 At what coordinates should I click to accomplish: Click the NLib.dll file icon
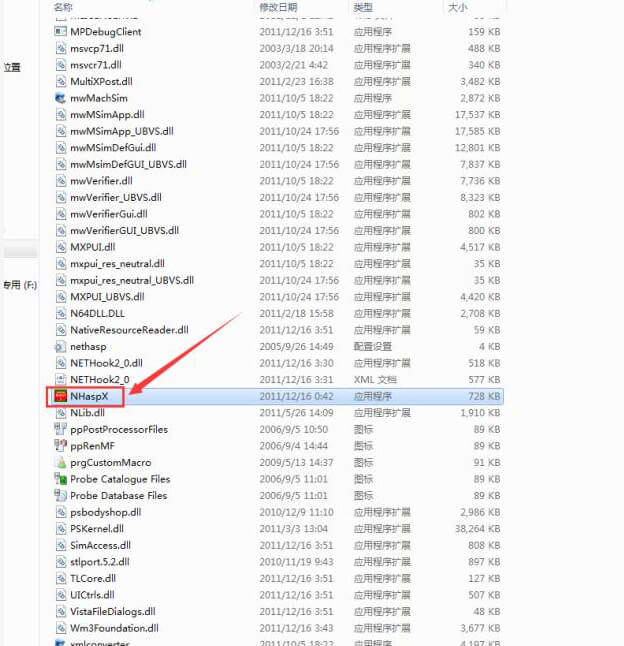61,413
